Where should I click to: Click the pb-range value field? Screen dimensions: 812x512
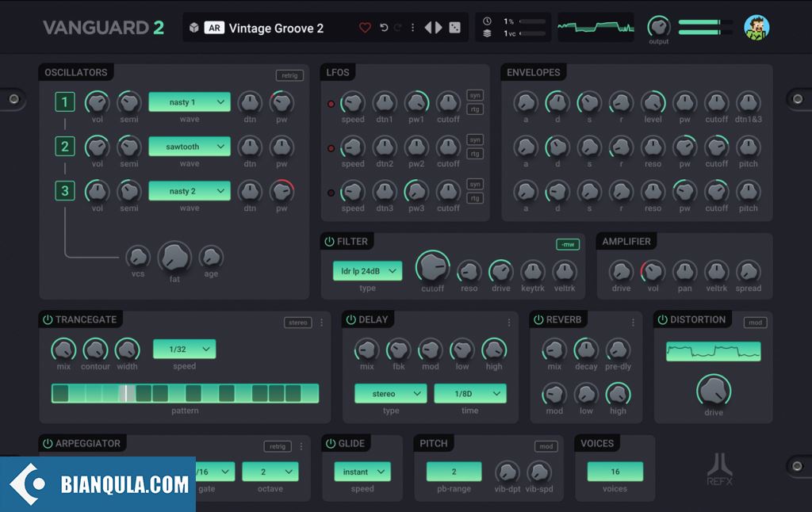pos(454,472)
